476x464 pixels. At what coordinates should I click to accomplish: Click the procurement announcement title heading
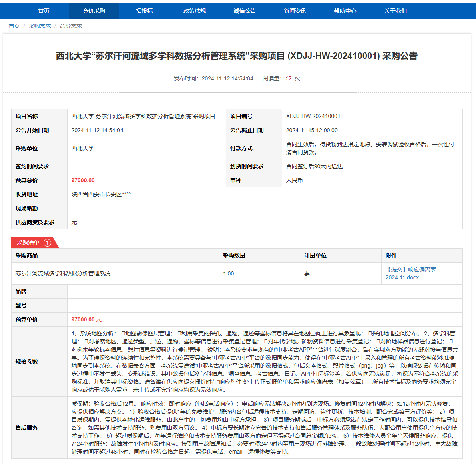pyautogui.click(x=237, y=56)
